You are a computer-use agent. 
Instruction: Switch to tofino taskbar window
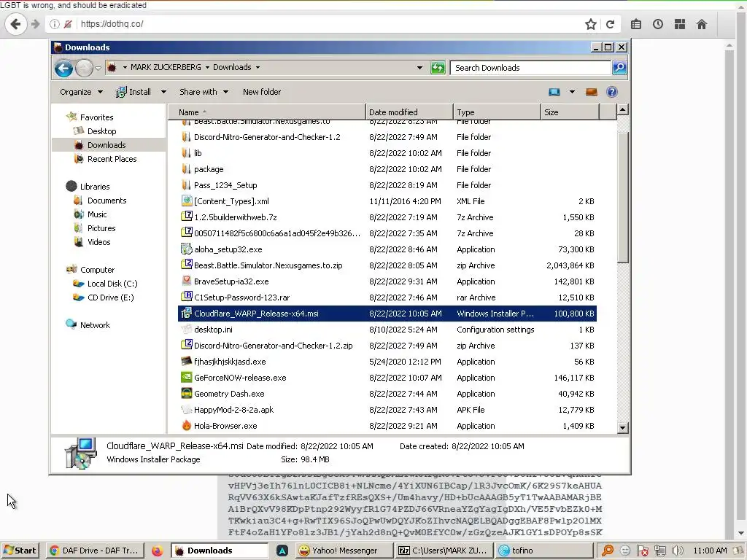(543, 551)
